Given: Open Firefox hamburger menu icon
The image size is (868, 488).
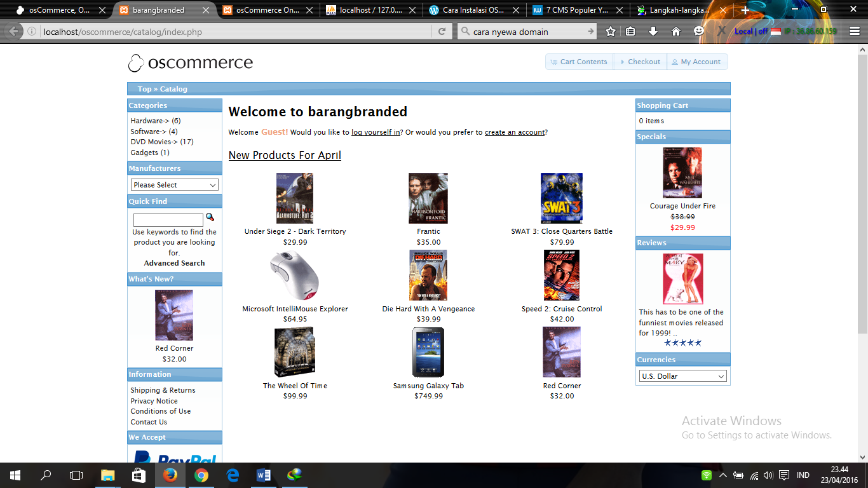Looking at the screenshot, I should (855, 31).
